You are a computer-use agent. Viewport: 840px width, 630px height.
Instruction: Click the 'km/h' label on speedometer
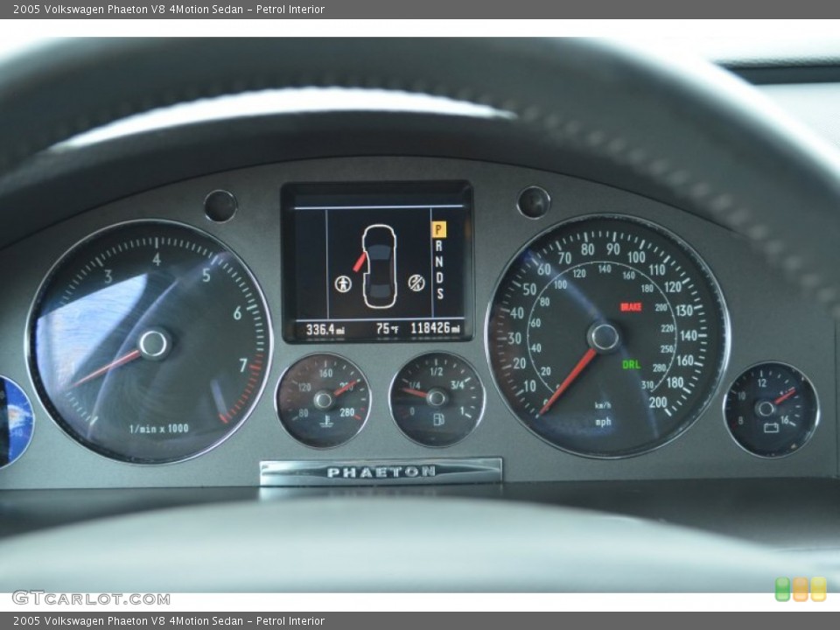(x=603, y=405)
